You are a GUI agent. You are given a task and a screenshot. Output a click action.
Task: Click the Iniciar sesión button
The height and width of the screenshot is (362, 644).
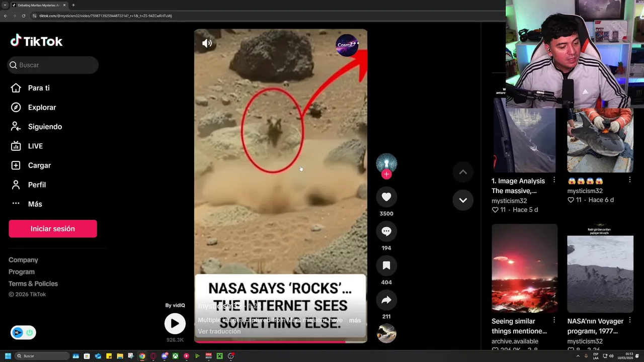pyautogui.click(x=53, y=229)
